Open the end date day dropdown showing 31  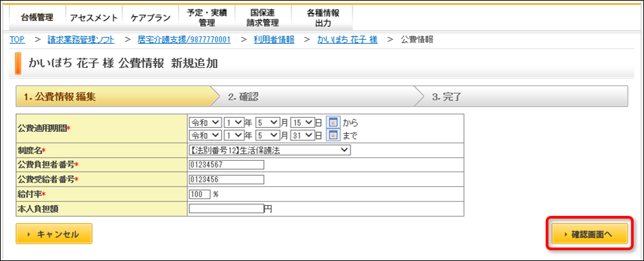(x=302, y=135)
